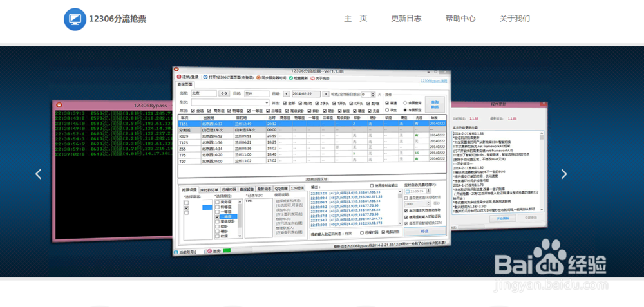
Task: Select the T151 train row in results table
Action: pyautogui.click(x=312, y=124)
